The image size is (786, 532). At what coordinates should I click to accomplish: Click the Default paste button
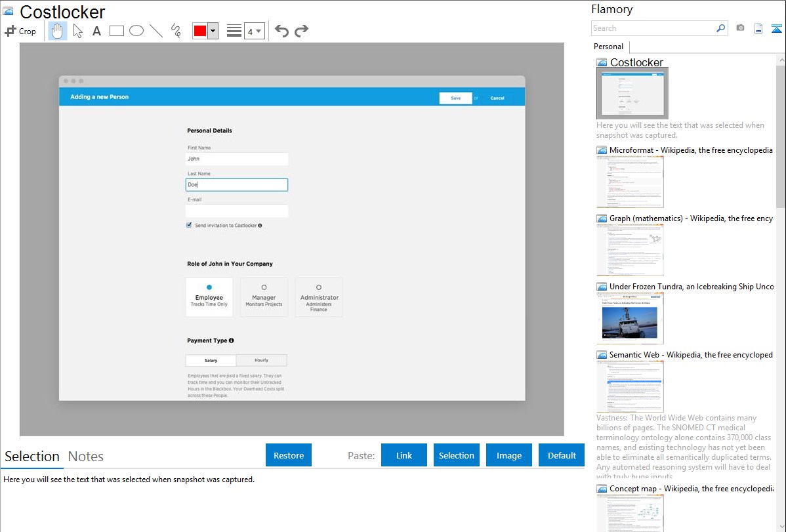tap(562, 455)
